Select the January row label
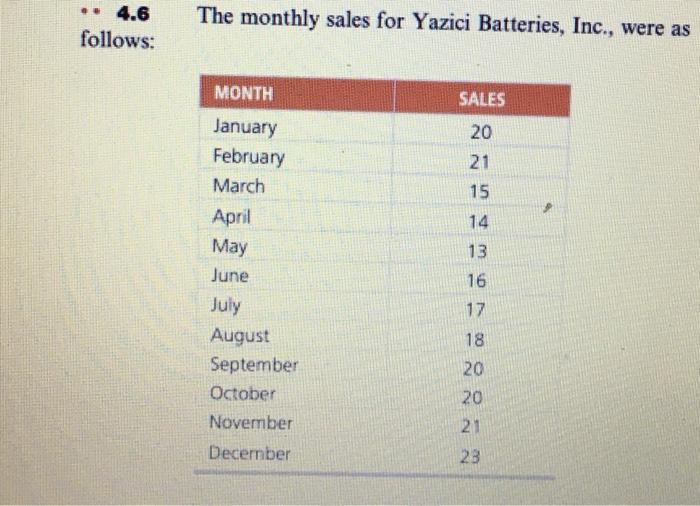700x506 pixels. click(x=245, y=127)
